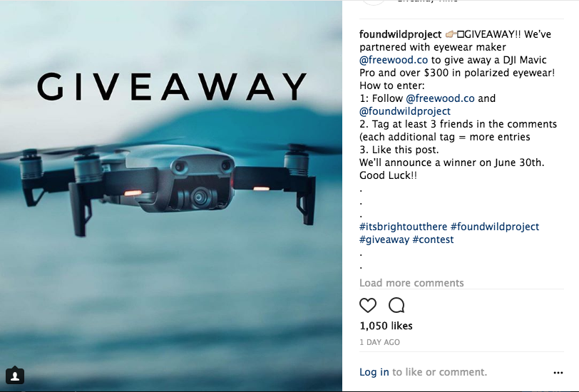Open the #foundwildproject hashtag
The height and width of the screenshot is (392, 579).
coord(495,227)
